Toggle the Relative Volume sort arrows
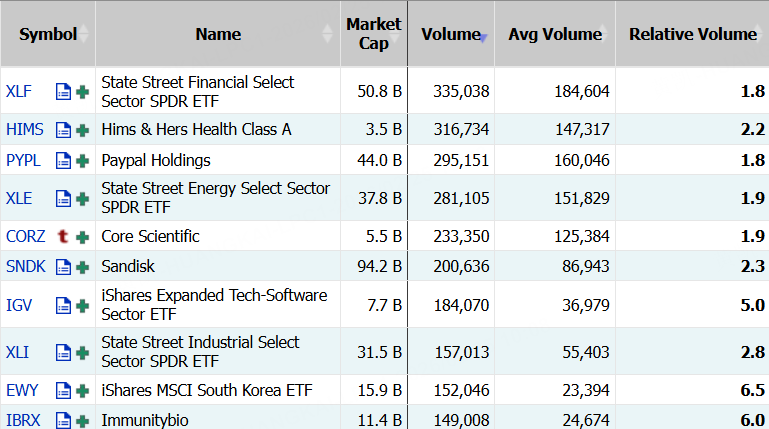 point(764,34)
